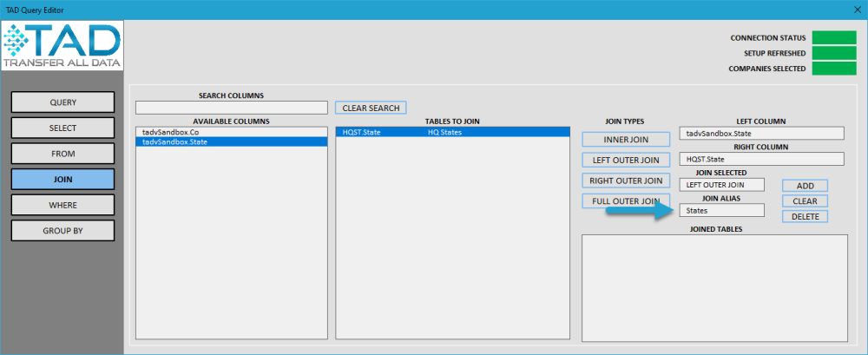Screen dimensions: 868x355
Task: Click the ADD join button
Action: [x=805, y=186]
